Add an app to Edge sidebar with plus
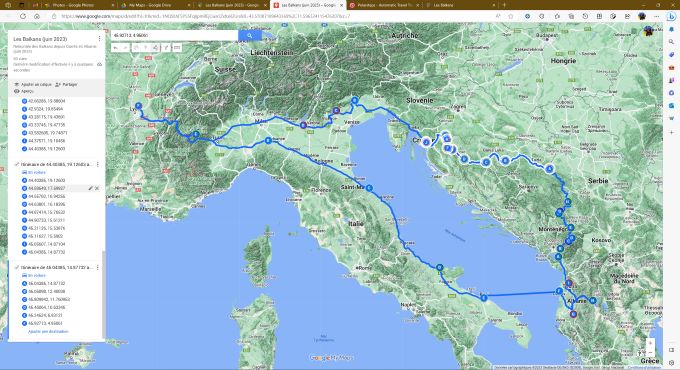Screen dimensions: 680x370 click(x=671, y=132)
